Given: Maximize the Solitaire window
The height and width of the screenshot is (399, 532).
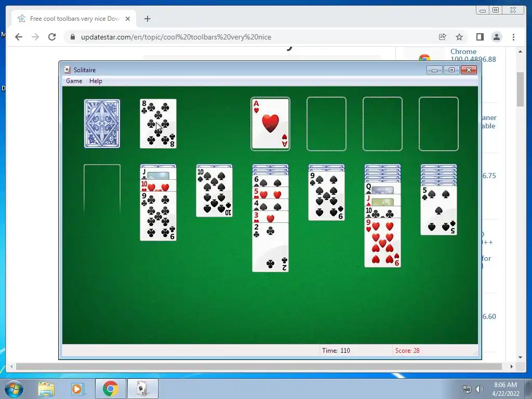Looking at the screenshot, I should pyautogui.click(x=451, y=70).
